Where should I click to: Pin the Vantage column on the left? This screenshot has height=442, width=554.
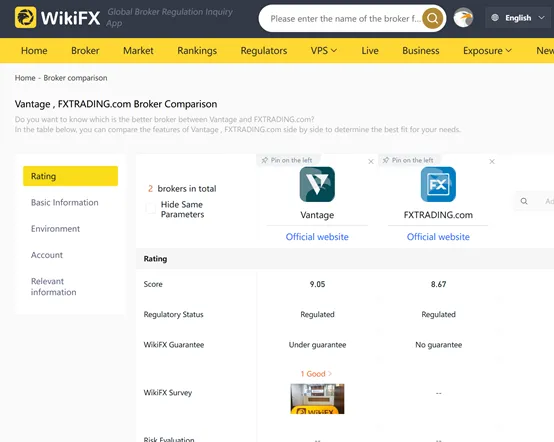pos(287,160)
